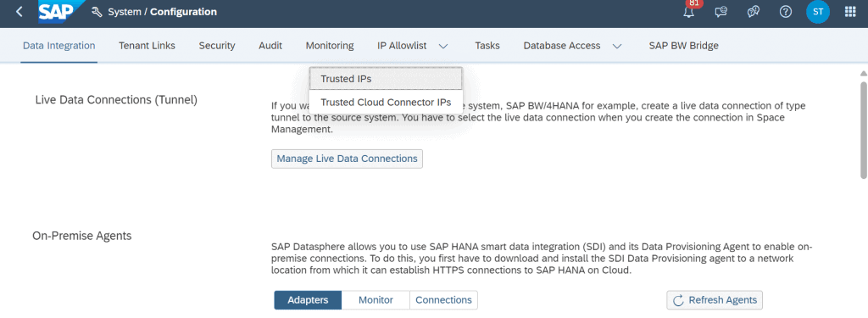
Task: Open the notifications bell icon
Action: point(688,12)
